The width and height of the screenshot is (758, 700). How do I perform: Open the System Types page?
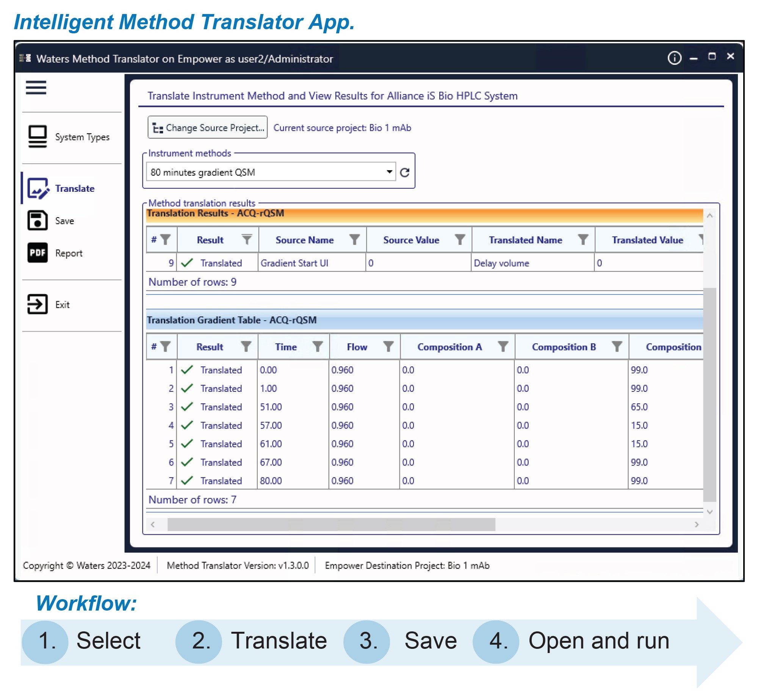[69, 137]
